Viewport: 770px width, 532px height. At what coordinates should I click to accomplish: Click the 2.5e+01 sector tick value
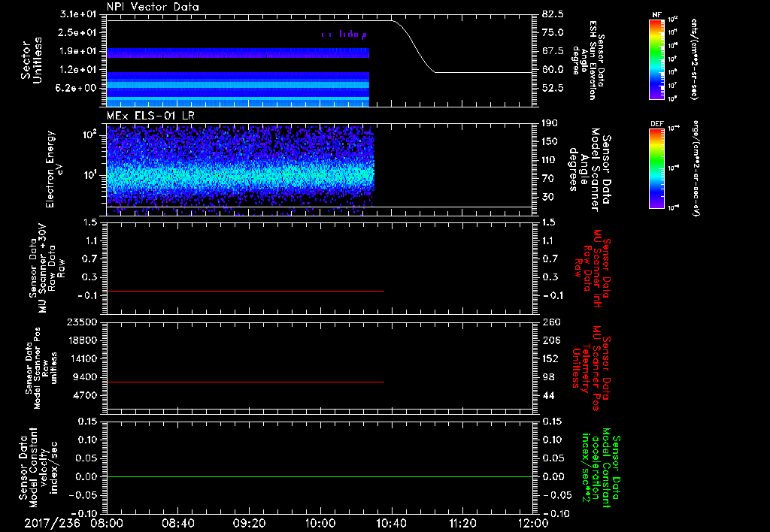pyautogui.click(x=78, y=32)
